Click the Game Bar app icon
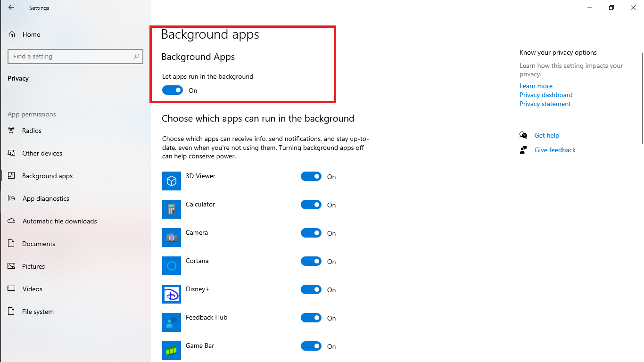The image size is (644, 362). pyautogui.click(x=172, y=351)
